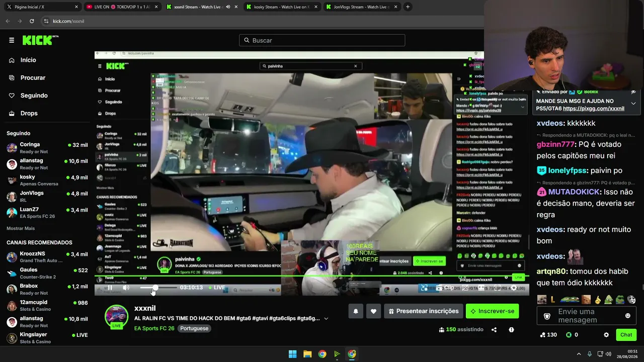Mute the stream volume speaker icon
Screen dimensions: 644x362
126,288
